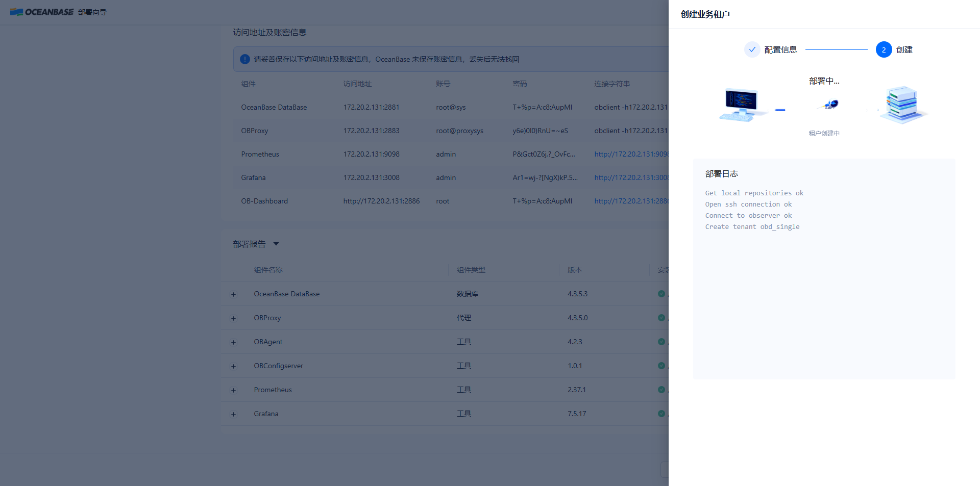Click the 租户创建中 status text
The image size is (980, 486).
pyautogui.click(x=824, y=133)
